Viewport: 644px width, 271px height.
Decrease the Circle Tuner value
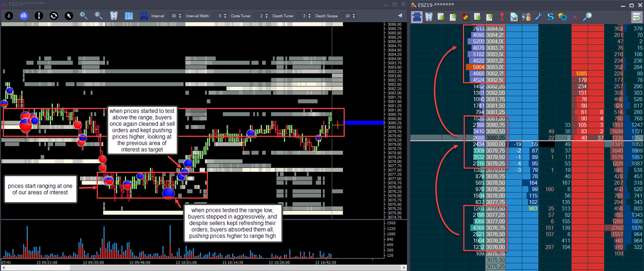coord(267,17)
